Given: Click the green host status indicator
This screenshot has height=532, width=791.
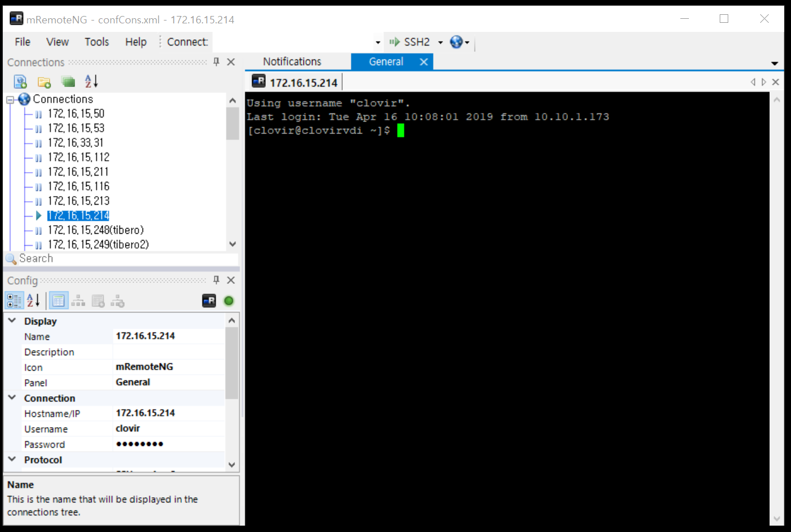Looking at the screenshot, I should click(x=229, y=300).
